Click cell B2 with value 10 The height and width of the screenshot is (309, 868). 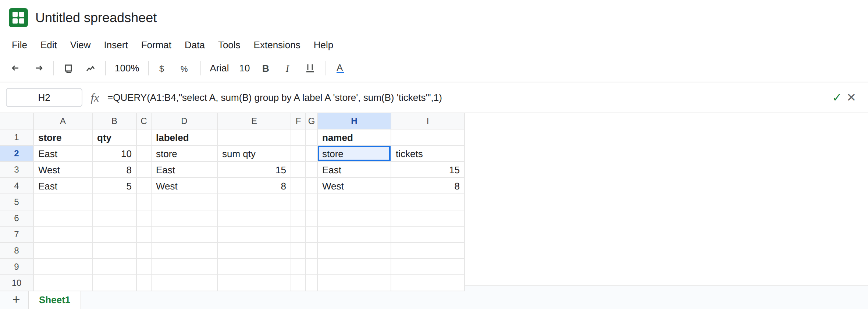pyautogui.click(x=114, y=153)
